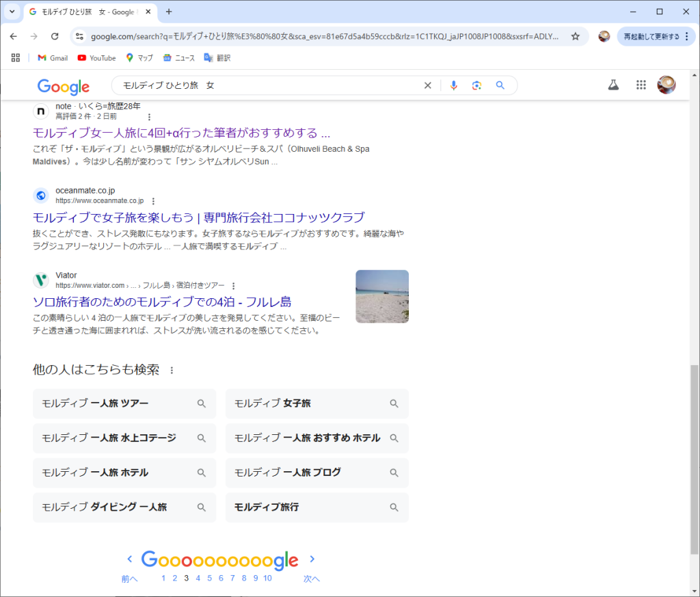Click the voice search microphone icon
Viewport: 700px width, 597px height.
point(453,85)
